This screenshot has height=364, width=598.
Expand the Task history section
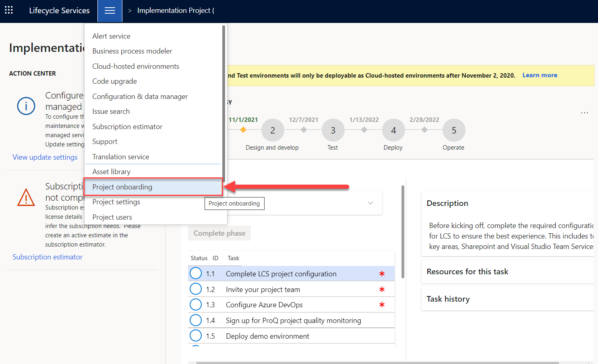(x=507, y=299)
